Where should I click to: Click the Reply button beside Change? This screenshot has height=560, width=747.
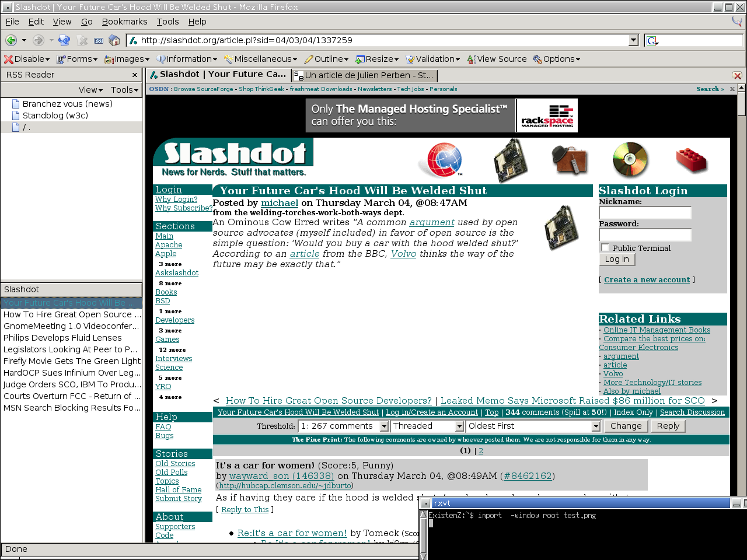tap(668, 426)
